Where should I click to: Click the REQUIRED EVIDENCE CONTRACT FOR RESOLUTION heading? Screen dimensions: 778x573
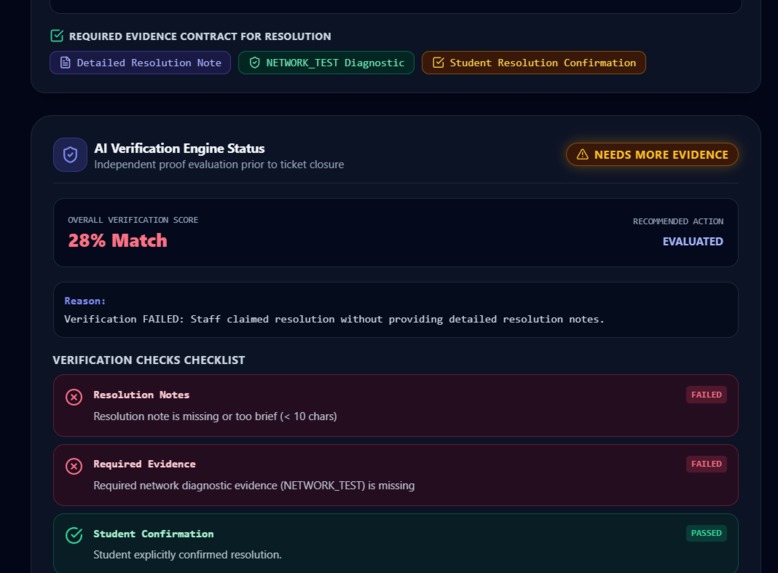tap(200, 36)
